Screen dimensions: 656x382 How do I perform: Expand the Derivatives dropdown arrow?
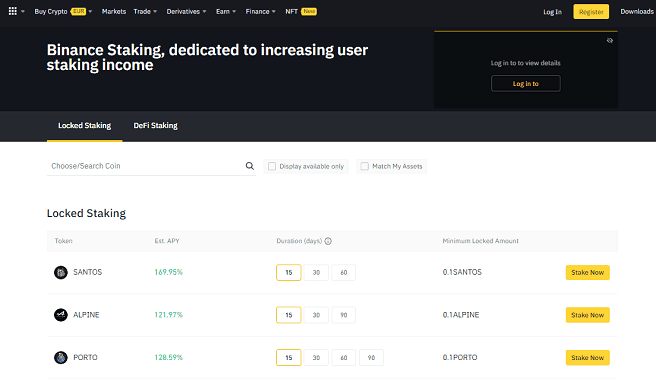pos(205,12)
